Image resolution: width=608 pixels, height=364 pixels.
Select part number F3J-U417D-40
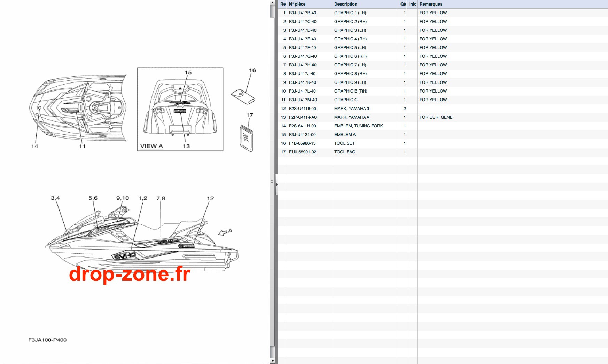[303, 30]
